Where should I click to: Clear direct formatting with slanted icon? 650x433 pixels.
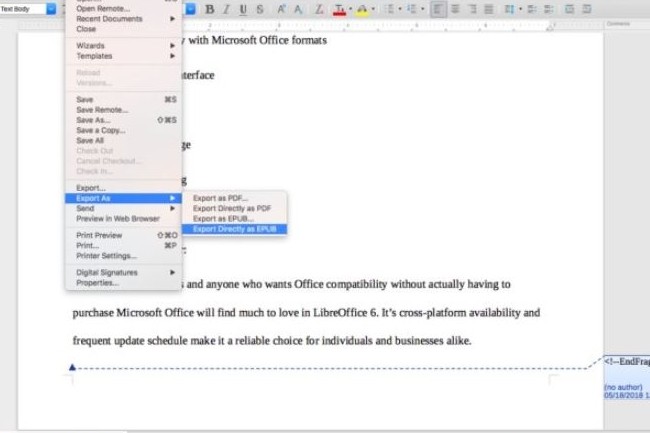tap(318, 9)
